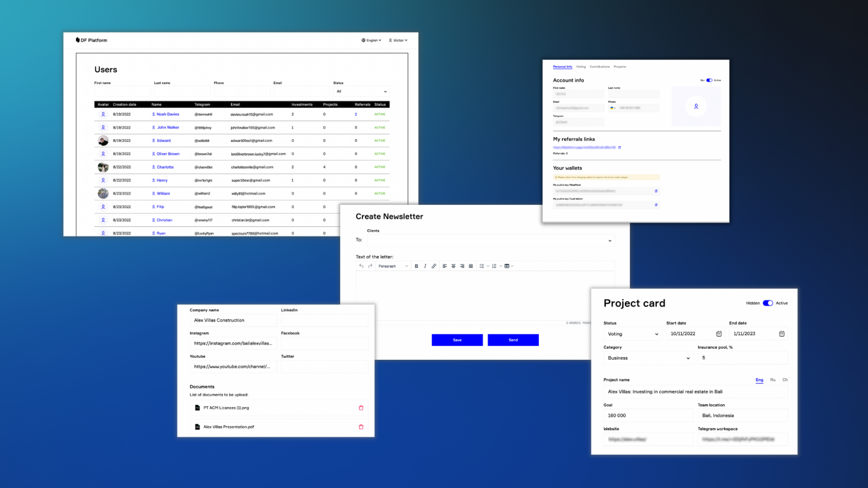Send the newsletter
The image size is (868, 488).
pos(513,340)
